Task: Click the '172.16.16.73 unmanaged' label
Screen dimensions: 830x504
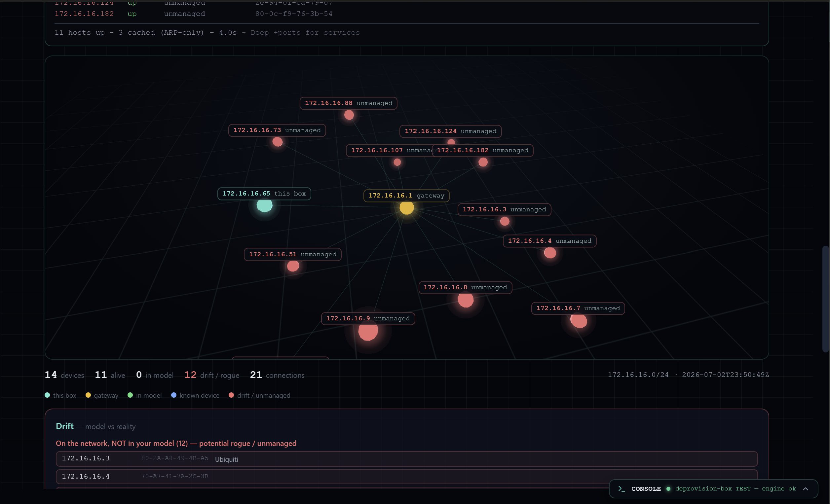Action: pyautogui.click(x=277, y=130)
